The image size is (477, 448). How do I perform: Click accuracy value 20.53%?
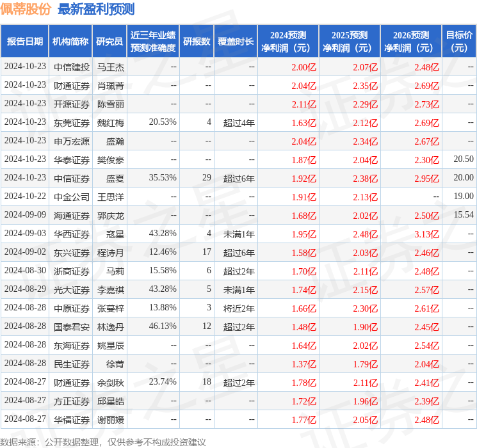(x=163, y=122)
